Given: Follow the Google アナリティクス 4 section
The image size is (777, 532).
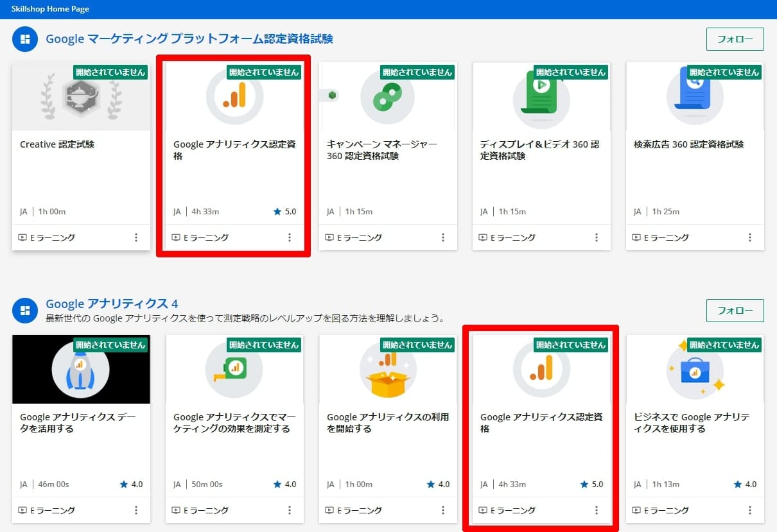Looking at the screenshot, I should [735, 311].
